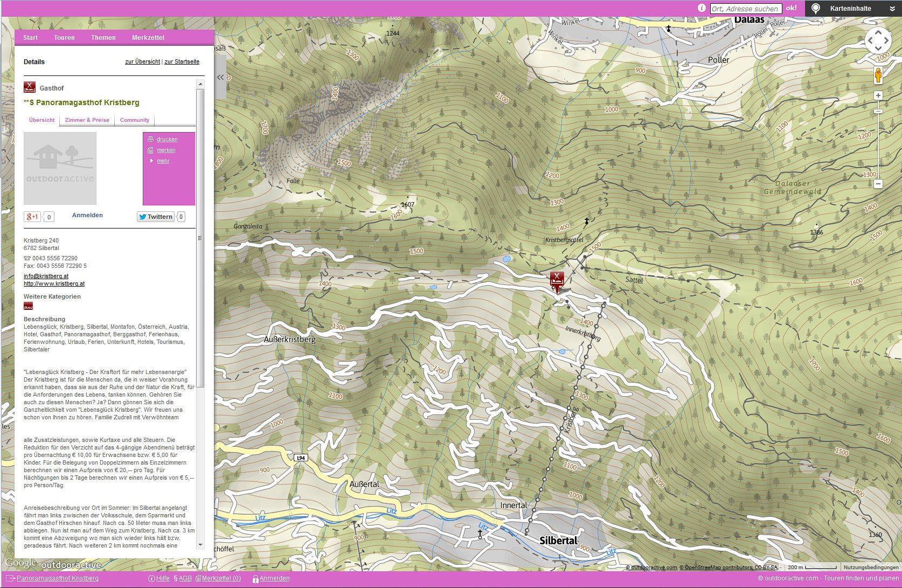Click the red category icon under Weitere Kategorien

29,306
